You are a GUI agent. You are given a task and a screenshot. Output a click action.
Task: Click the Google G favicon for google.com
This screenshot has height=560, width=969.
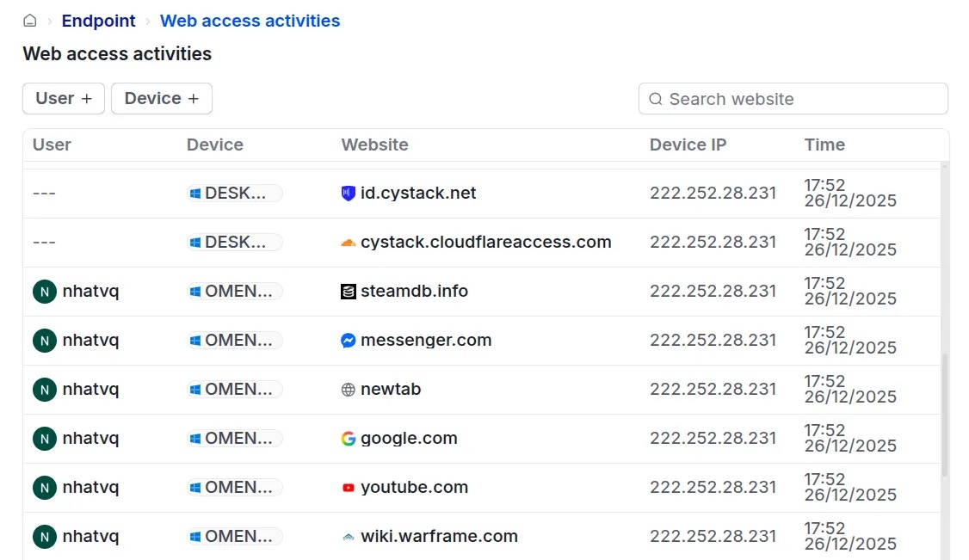pyautogui.click(x=348, y=438)
